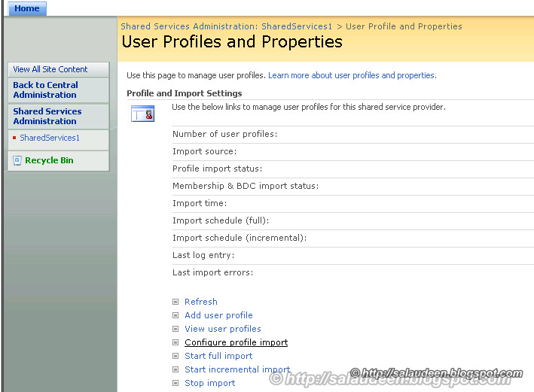Select 'Import schedule (incremental):' label
The width and height of the screenshot is (534, 392).
(x=240, y=239)
